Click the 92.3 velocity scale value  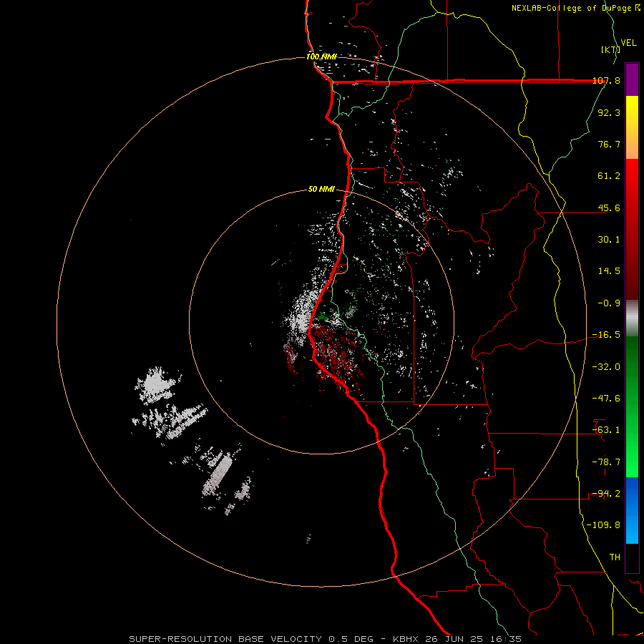click(609, 112)
